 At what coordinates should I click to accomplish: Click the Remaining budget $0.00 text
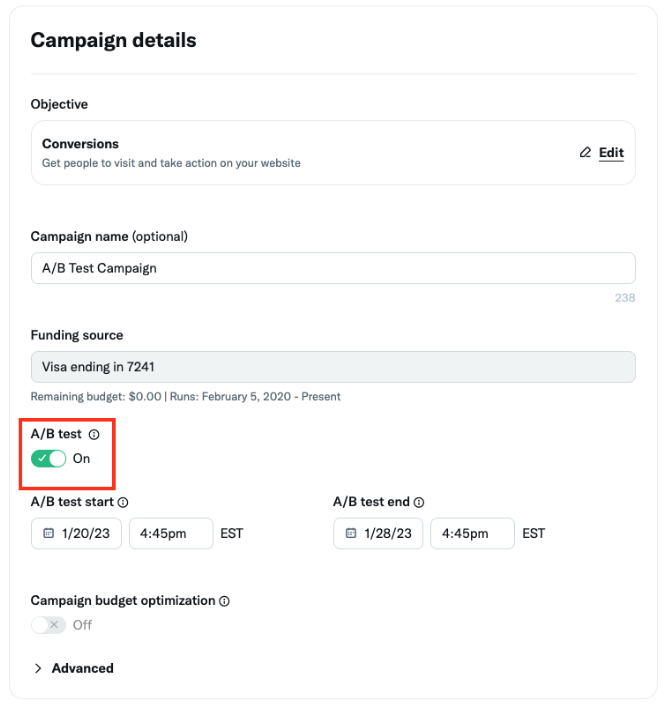pyautogui.click(x=96, y=396)
